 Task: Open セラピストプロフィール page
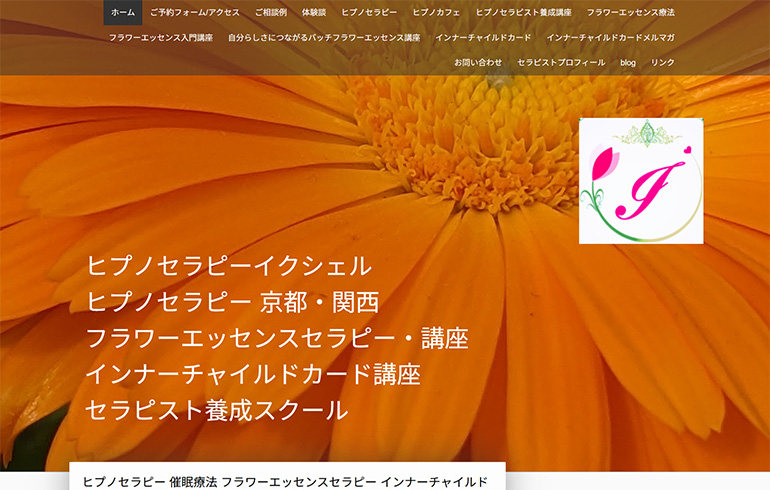(x=561, y=62)
